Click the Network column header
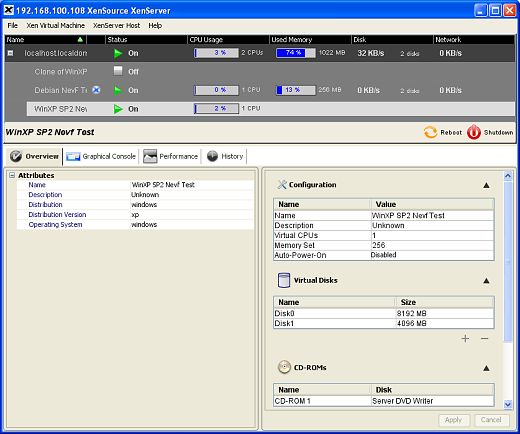 pos(474,39)
